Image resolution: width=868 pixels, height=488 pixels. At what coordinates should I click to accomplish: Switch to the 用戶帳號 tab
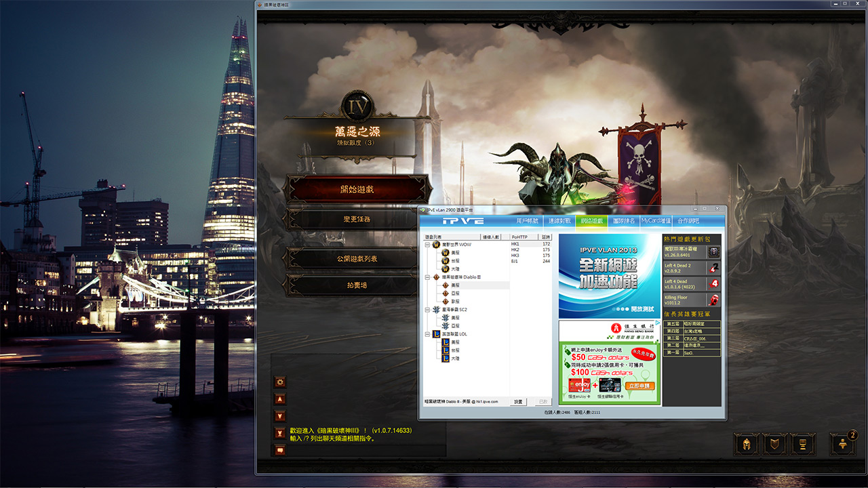[528, 221]
